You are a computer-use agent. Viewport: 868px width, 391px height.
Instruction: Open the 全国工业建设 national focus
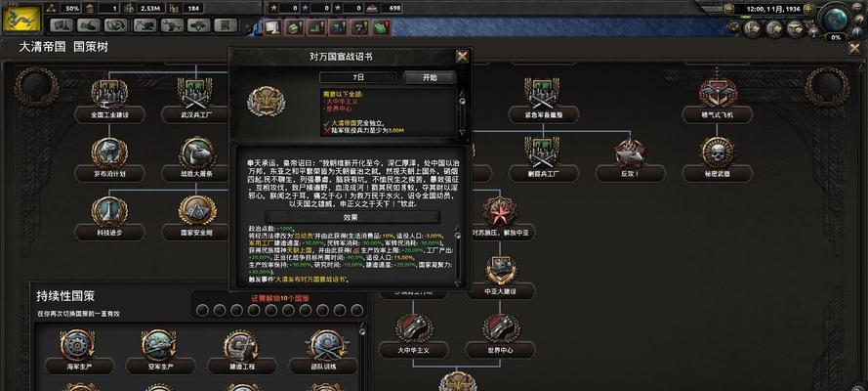(109, 101)
